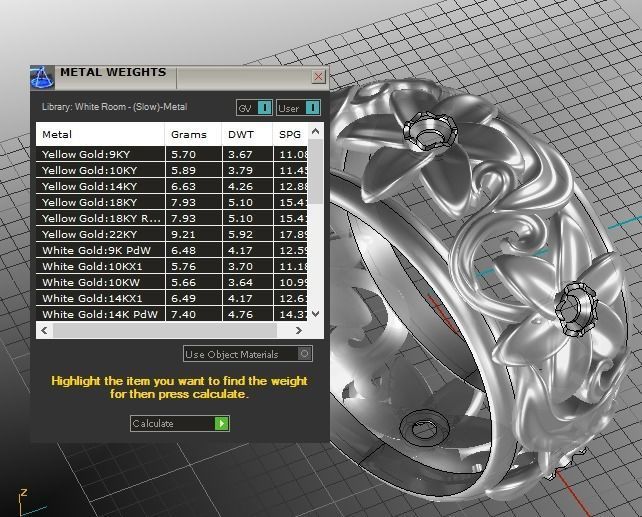Select the White Gold:9K PdW row
The image size is (642, 517).
(172, 250)
